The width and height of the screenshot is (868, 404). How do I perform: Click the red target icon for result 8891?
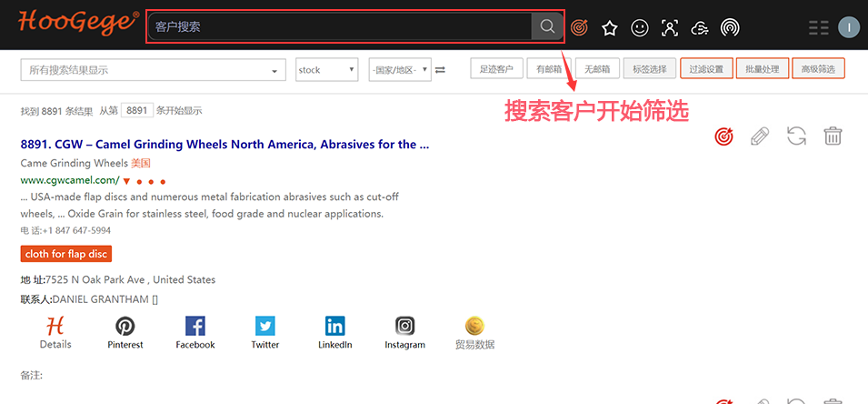(x=723, y=136)
